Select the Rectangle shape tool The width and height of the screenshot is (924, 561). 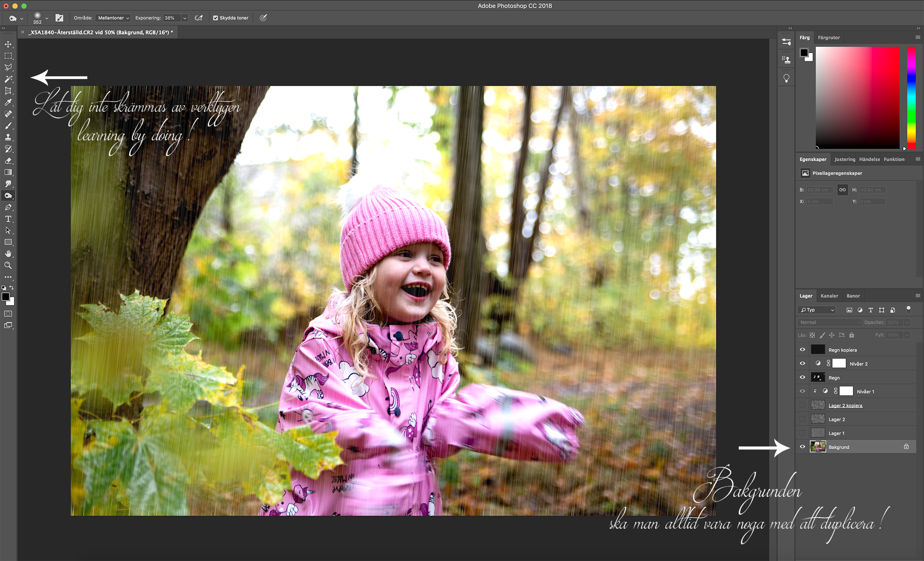pyautogui.click(x=8, y=242)
